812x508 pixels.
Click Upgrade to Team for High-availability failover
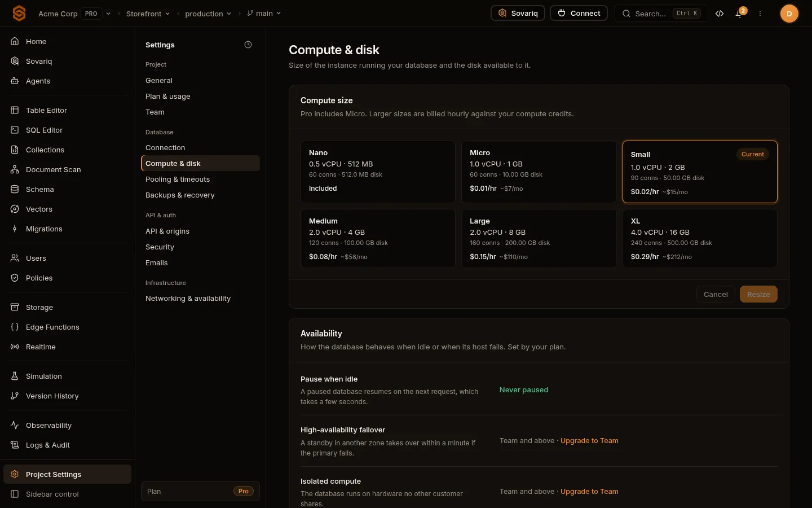[589, 441]
